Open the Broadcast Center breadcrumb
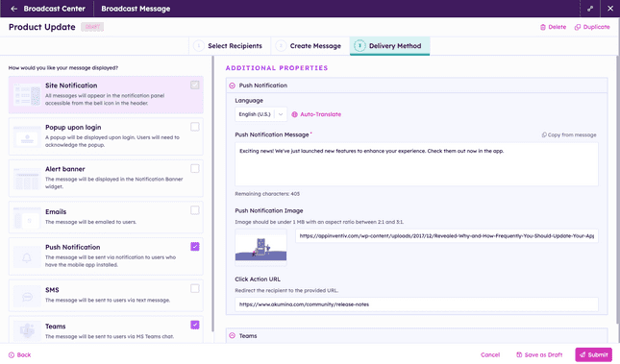Screen dimensions: 620x364 coord(54,9)
